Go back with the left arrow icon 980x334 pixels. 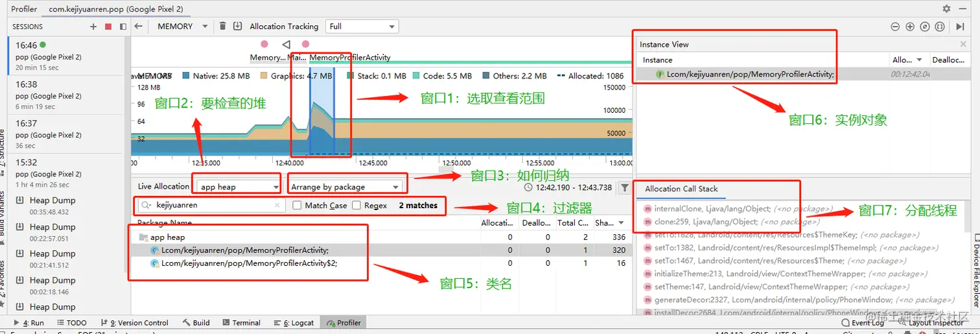coord(138,27)
